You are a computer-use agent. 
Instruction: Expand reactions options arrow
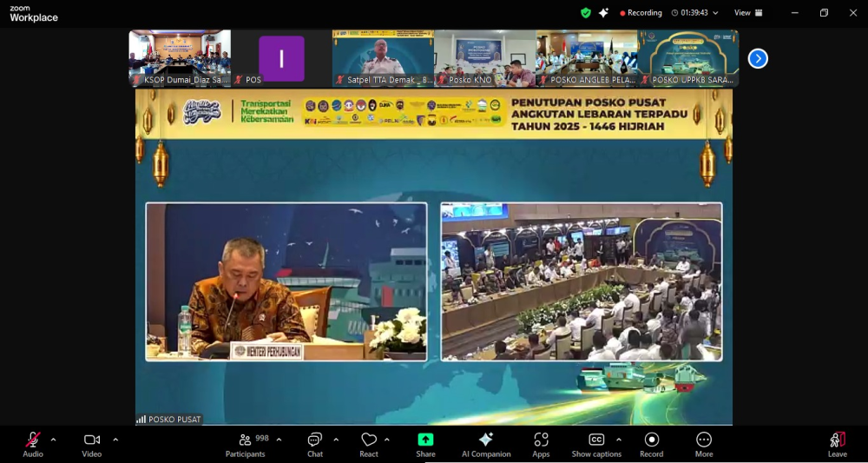pyautogui.click(x=386, y=440)
